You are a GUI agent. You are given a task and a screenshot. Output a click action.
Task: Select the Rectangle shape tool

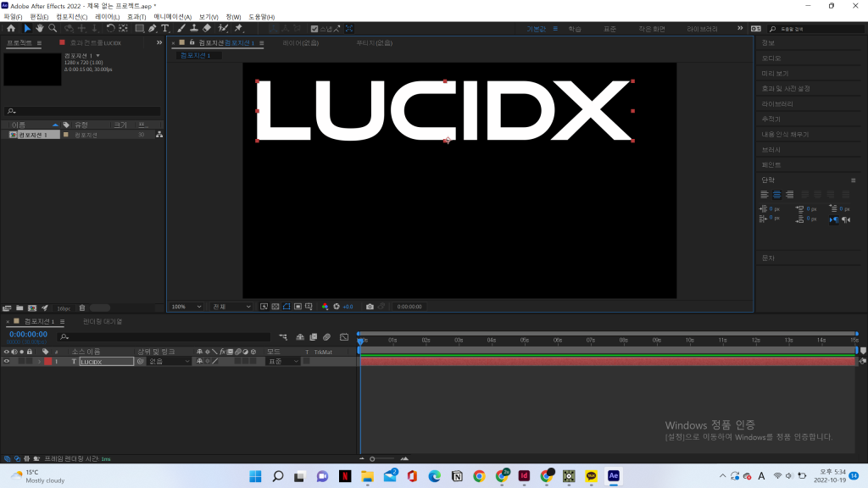140,28
